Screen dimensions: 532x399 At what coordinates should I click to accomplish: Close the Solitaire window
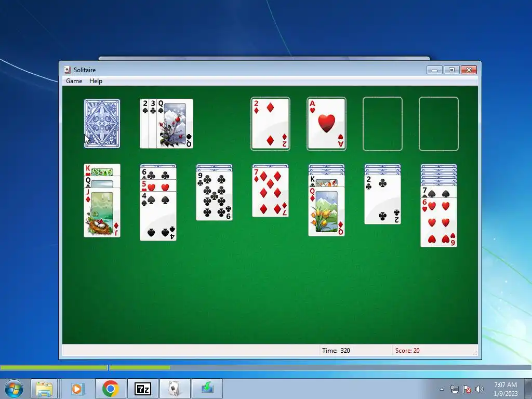[469, 70]
